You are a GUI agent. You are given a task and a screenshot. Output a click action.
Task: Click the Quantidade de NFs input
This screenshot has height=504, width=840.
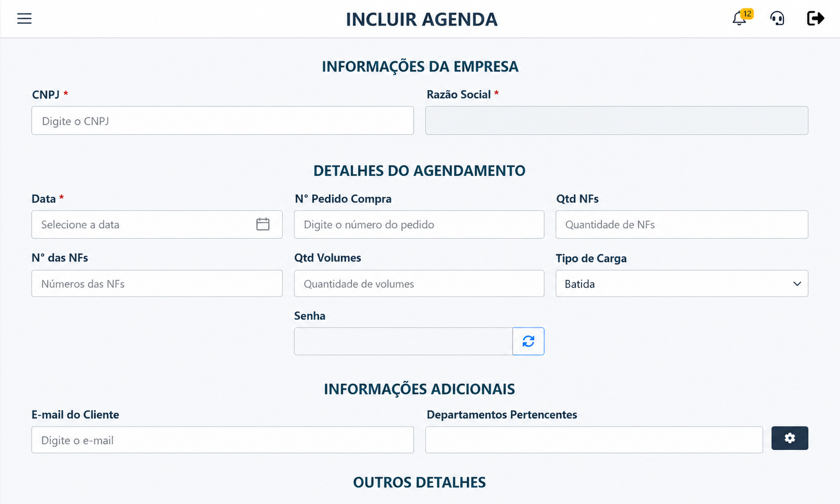coord(681,225)
